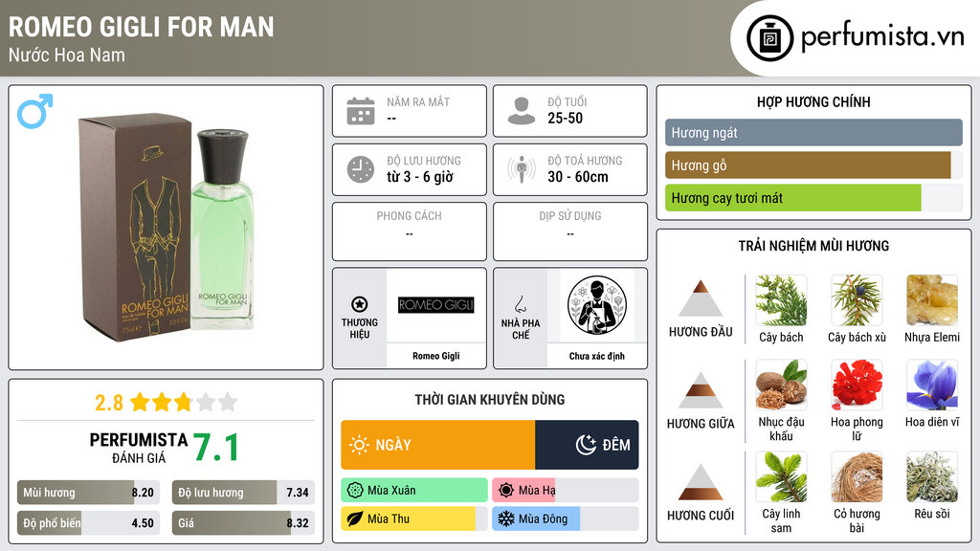The width and height of the screenshot is (980, 551).
Task: Click the perfumista.vn bottle logo icon
Action: [769, 38]
